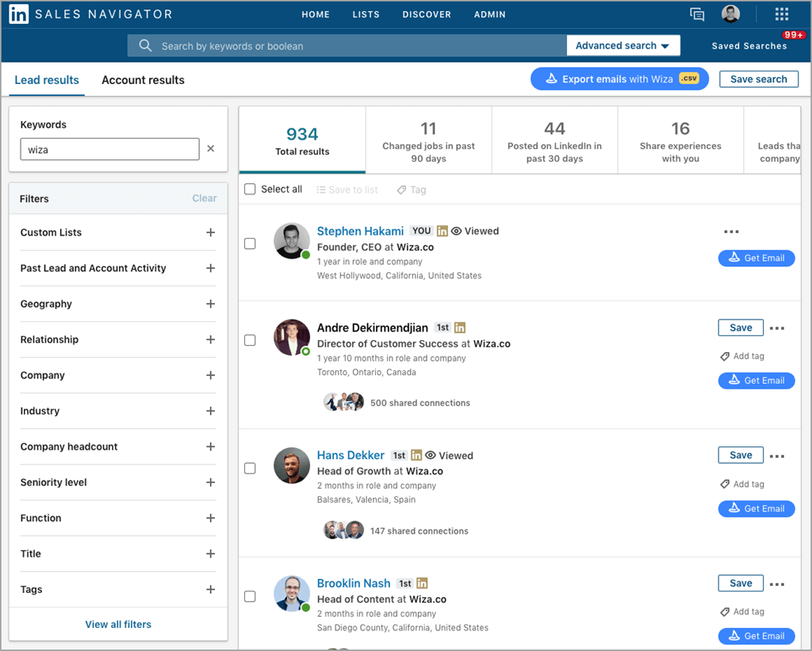Click the profile avatar in header
This screenshot has width=812, height=651.
[x=730, y=14]
